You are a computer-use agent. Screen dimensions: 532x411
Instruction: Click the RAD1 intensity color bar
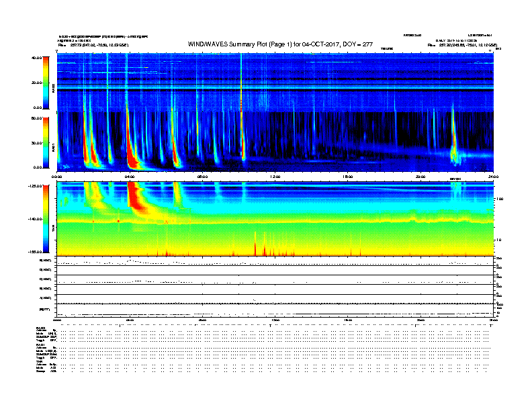pyautogui.click(x=46, y=143)
